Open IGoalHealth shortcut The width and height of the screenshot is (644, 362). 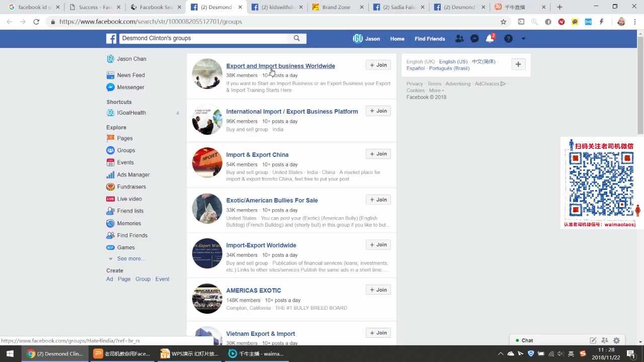pyautogui.click(x=131, y=113)
